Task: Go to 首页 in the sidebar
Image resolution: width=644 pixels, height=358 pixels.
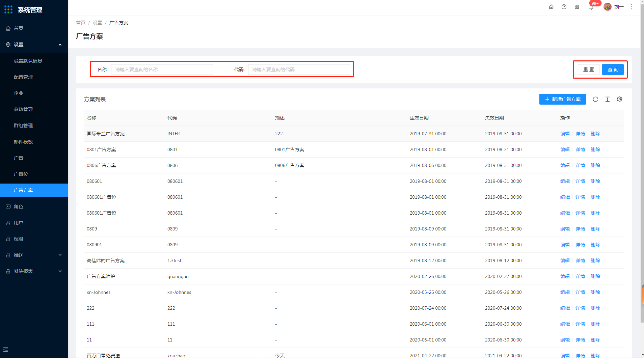Action: coord(34,28)
